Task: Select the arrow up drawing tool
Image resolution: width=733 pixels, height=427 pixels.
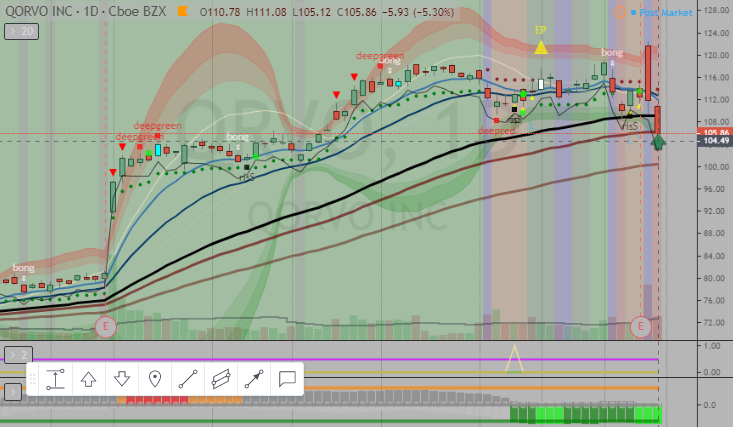Action: pyautogui.click(x=88, y=379)
